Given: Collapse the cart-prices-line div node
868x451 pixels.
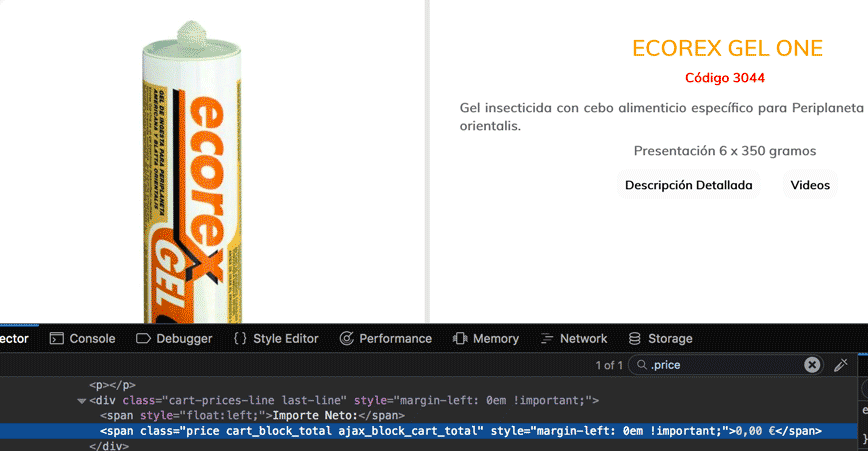Looking at the screenshot, I should click(82, 401).
